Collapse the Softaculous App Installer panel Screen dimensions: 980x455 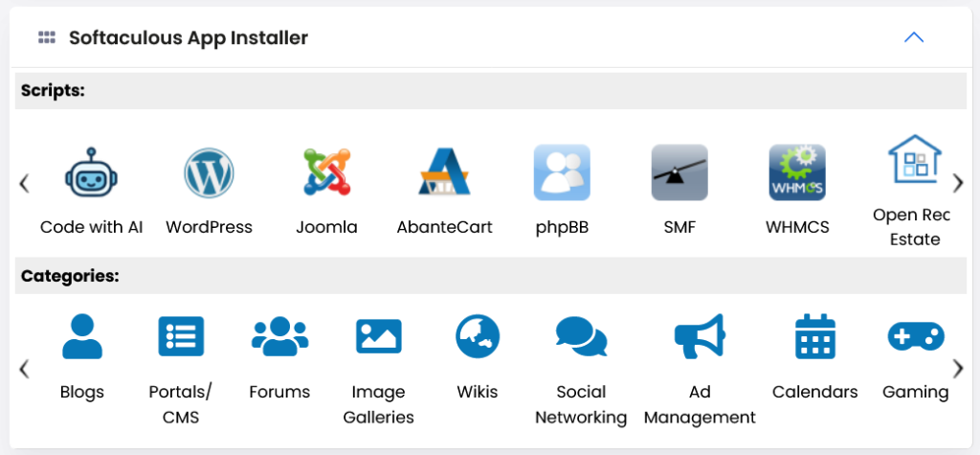(914, 37)
